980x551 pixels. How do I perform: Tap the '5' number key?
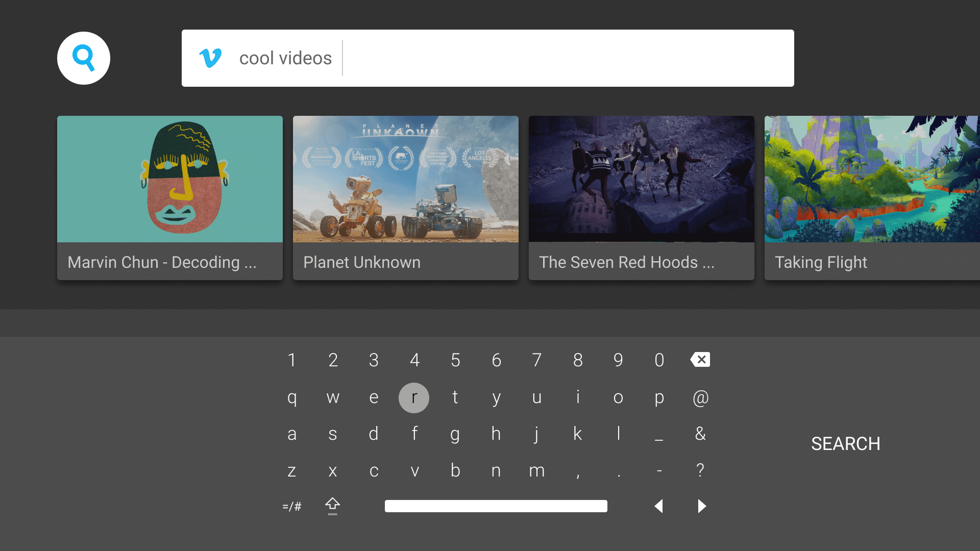point(455,360)
